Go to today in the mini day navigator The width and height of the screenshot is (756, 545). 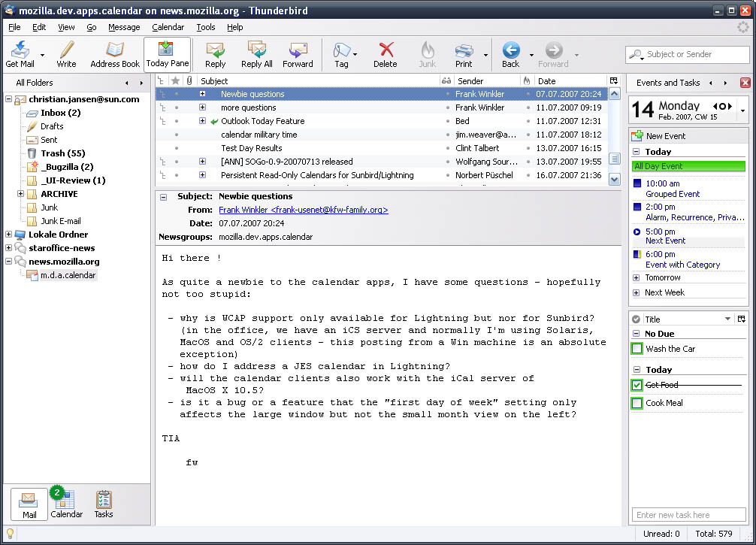[722, 106]
